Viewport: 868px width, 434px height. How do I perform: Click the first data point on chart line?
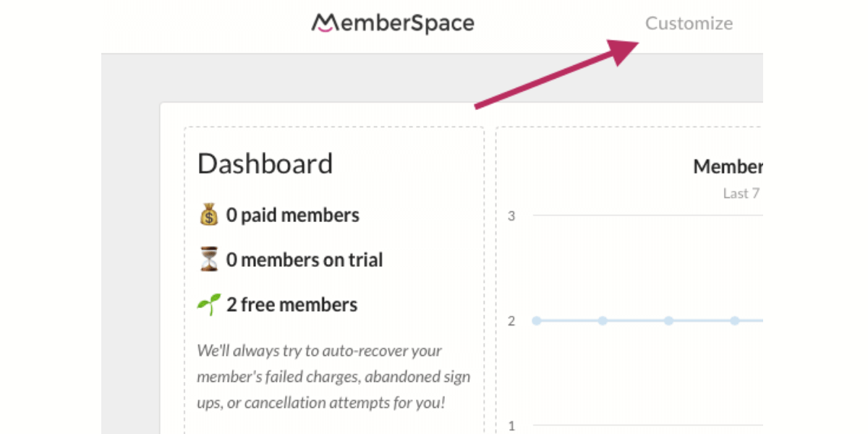point(536,320)
